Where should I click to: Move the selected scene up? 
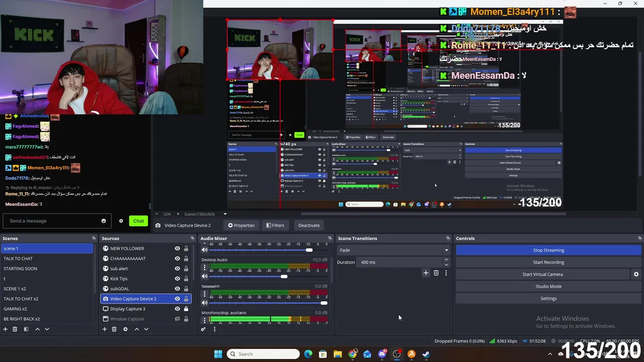coord(37,329)
